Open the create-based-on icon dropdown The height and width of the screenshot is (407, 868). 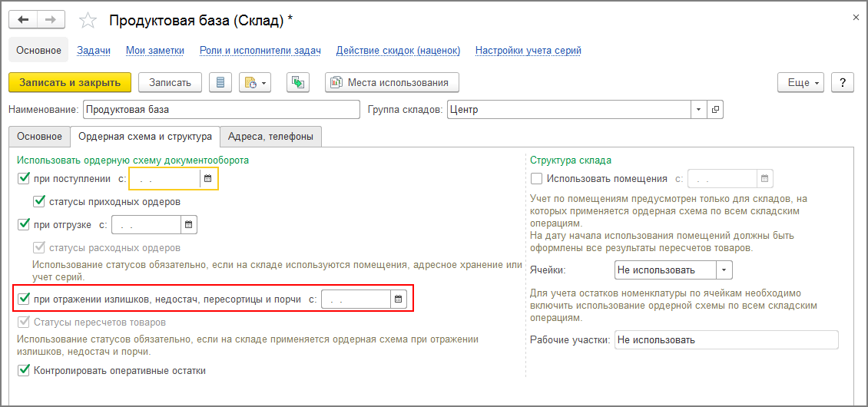[254, 82]
